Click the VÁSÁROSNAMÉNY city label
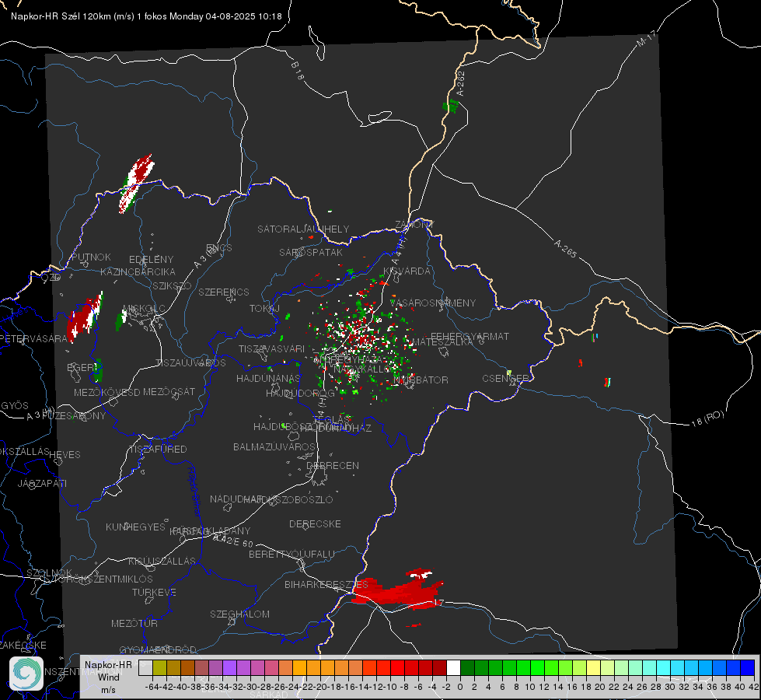Image resolution: width=761 pixels, height=700 pixels. (433, 303)
